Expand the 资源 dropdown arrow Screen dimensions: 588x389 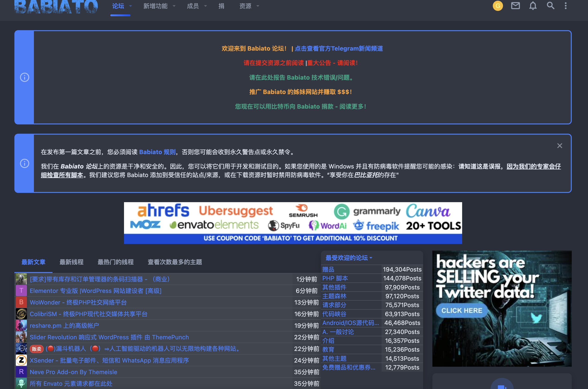258,6
